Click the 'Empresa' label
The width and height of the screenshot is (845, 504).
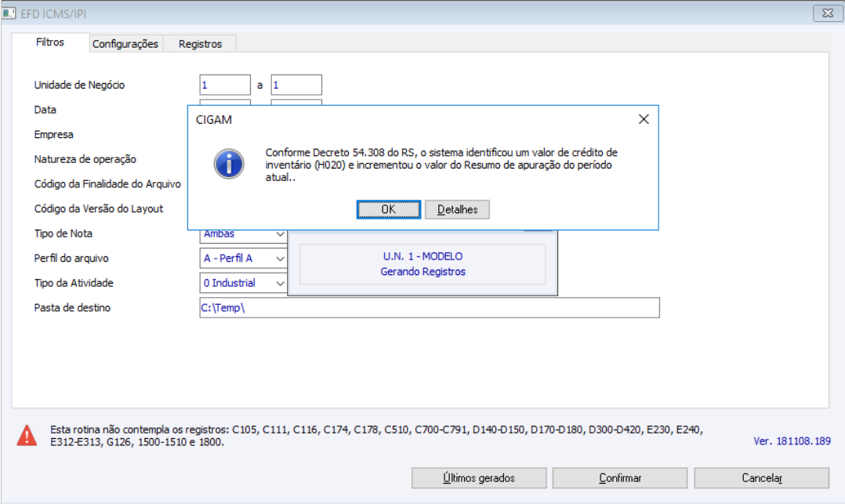click(54, 135)
